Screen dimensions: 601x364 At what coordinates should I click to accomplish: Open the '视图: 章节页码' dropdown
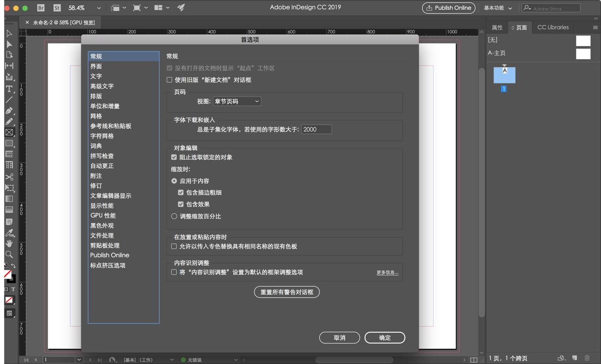pyautogui.click(x=237, y=101)
